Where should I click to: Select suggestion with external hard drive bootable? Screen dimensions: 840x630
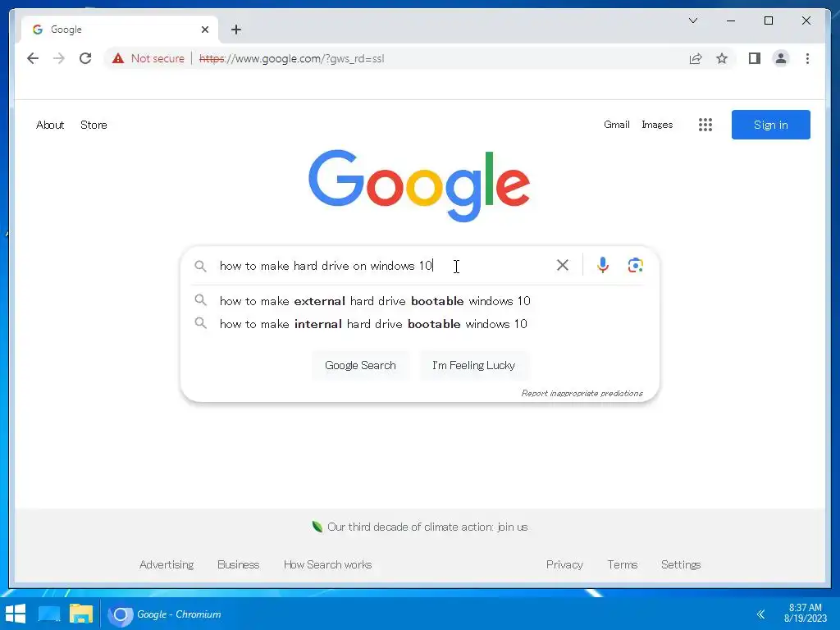pos(375,301)
